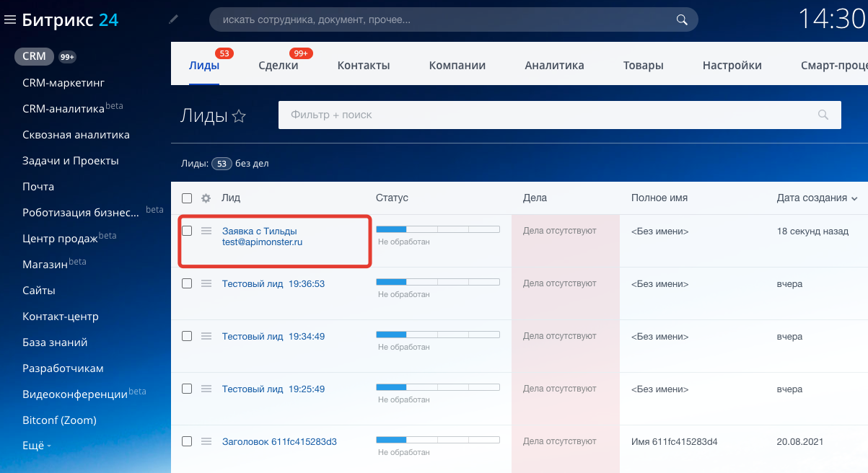Screen dimensions: 868x473
Task: Click the pencil edit icon near logo
Action: pyautogui.click(x=173, y=19)
